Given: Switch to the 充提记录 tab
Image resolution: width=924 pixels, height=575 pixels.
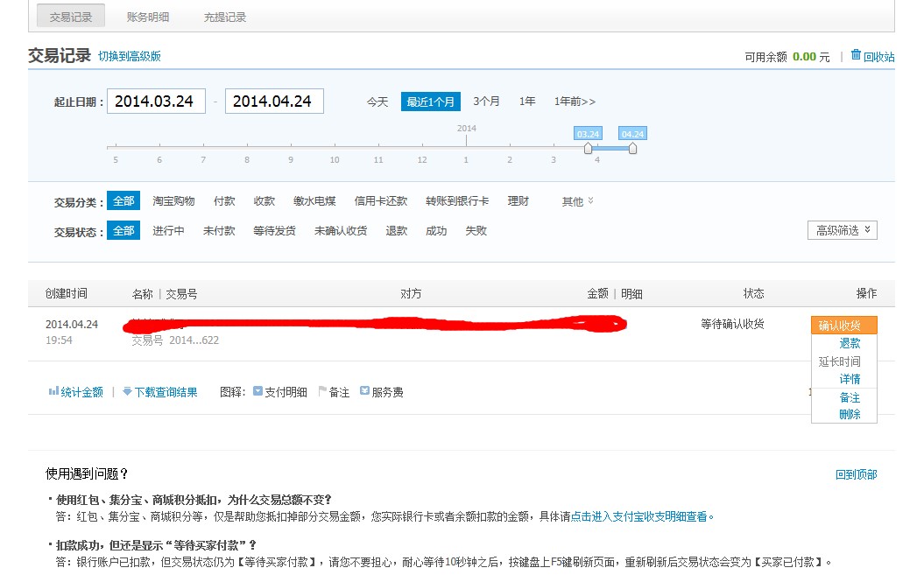Looking at the screenshot, I should [224, 18].
